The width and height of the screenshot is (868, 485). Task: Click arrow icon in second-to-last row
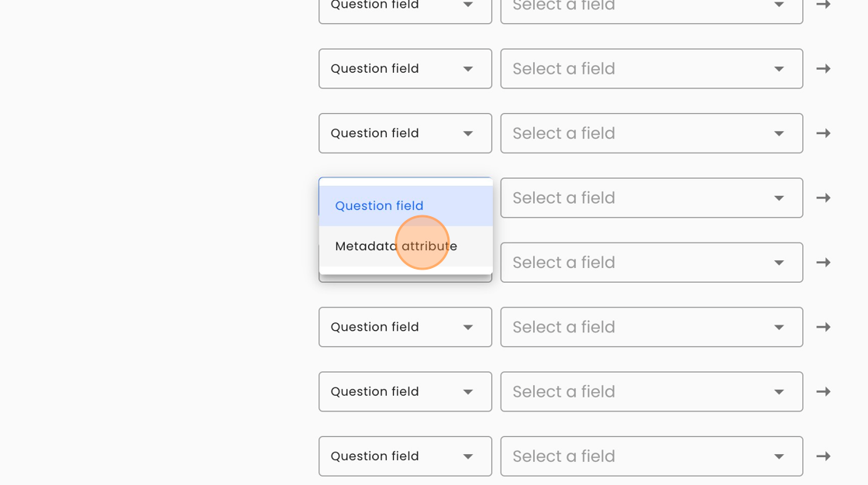[823, 392]
